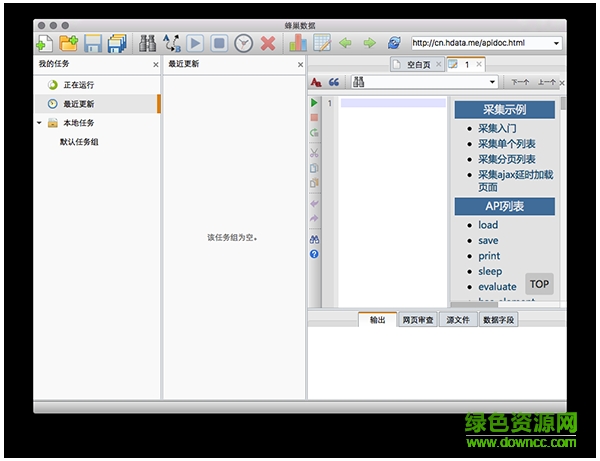Click the small binoculars find icon
600x461 pixels.
[314, 239]
